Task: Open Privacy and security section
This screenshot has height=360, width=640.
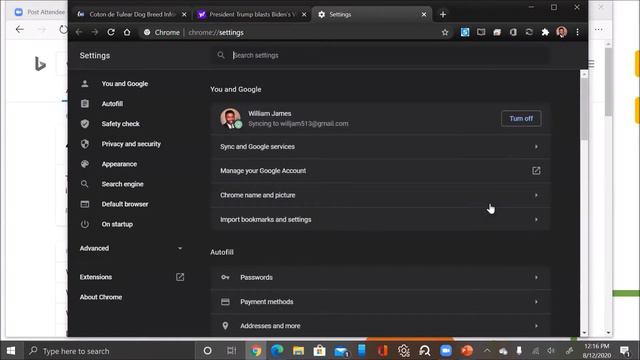Action: point(131,144)
